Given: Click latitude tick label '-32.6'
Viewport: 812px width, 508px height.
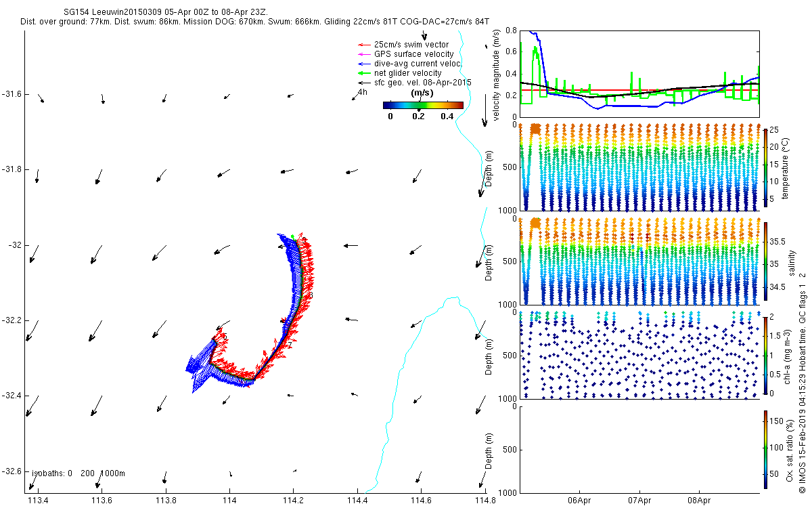Looking at the screenshot, I should pyautogui.click(x=12, y=471).
